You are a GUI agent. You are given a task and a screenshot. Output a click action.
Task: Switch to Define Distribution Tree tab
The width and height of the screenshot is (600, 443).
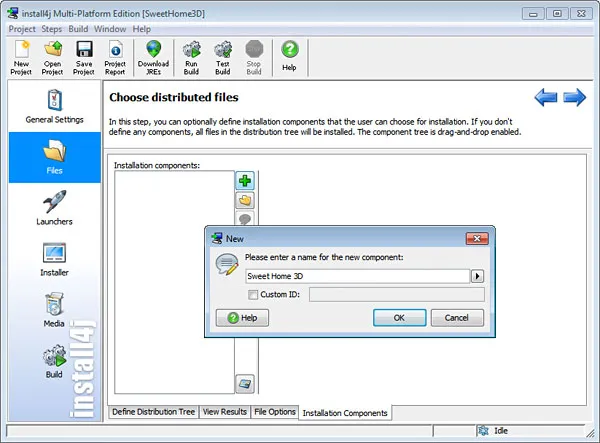tap(153, 412)
